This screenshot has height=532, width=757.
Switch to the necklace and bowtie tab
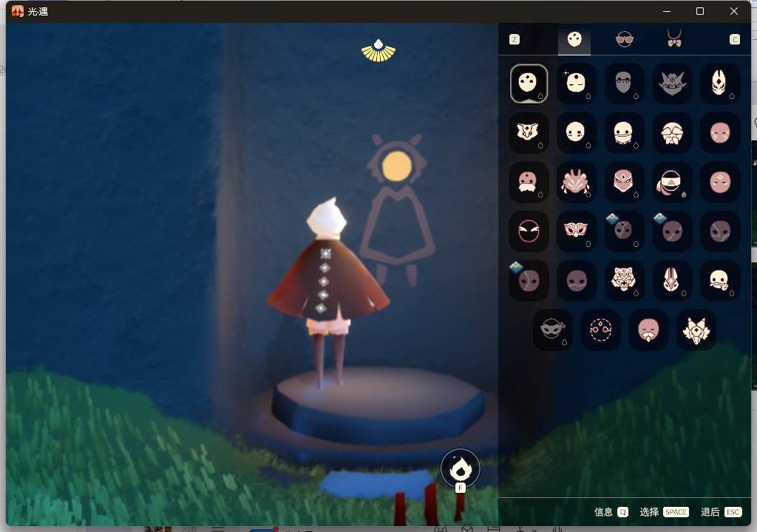674,38
